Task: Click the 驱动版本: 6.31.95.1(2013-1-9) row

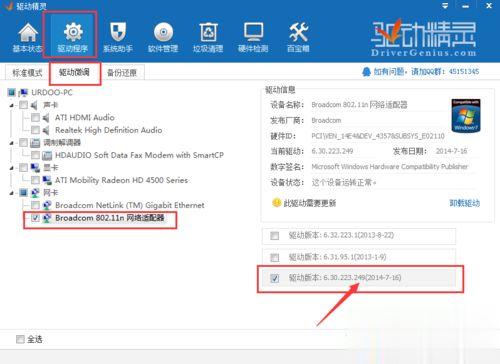Action: point(359,257)
